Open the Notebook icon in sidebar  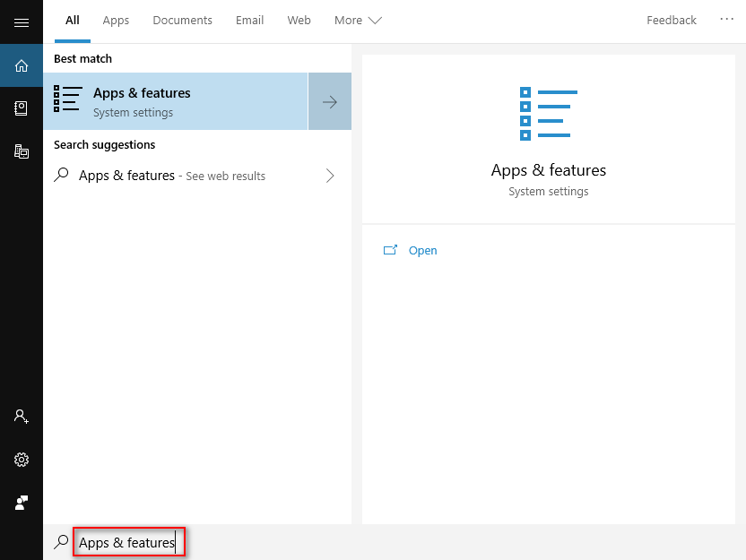[22, 108]
